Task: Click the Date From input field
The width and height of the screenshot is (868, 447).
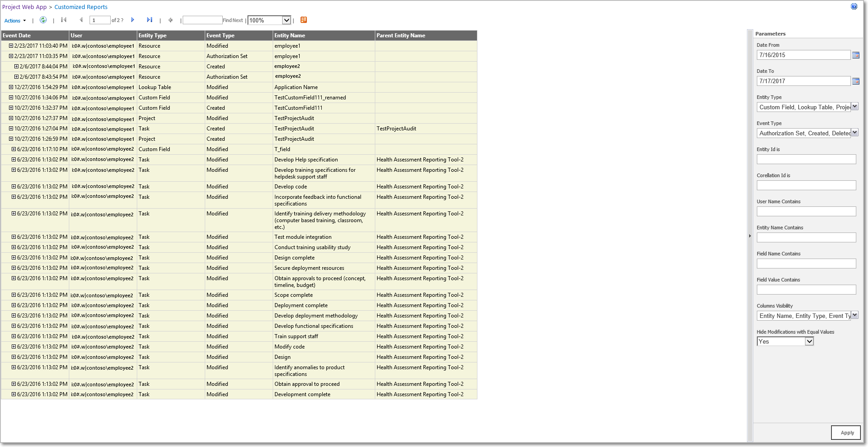Action: (804, 55)
